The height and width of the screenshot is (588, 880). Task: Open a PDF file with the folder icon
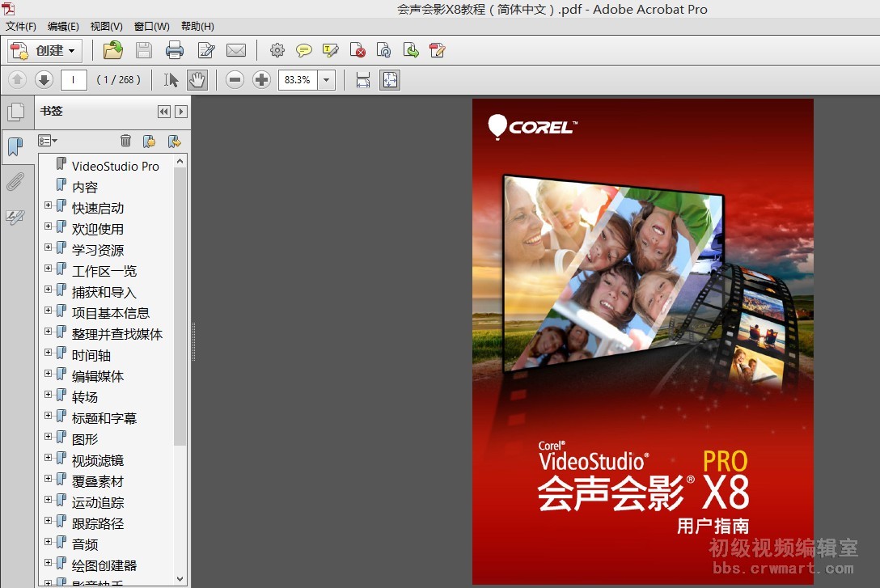(112, 50)
